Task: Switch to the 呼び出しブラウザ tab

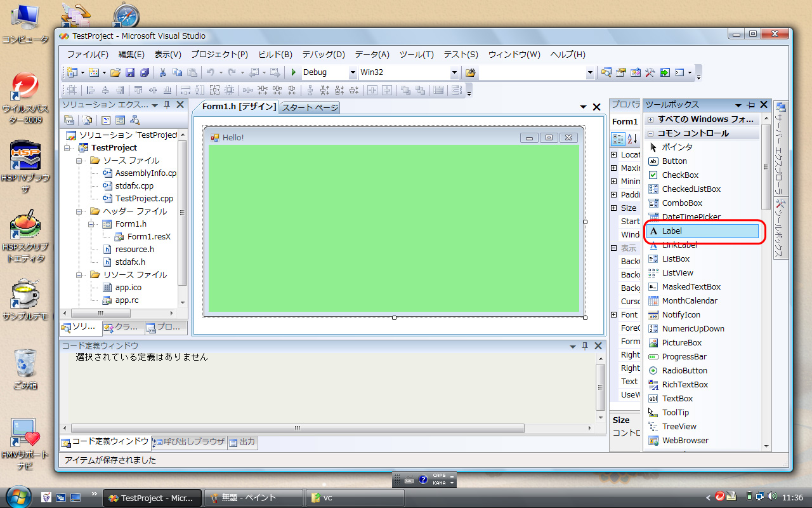Action: coord(188,442)
